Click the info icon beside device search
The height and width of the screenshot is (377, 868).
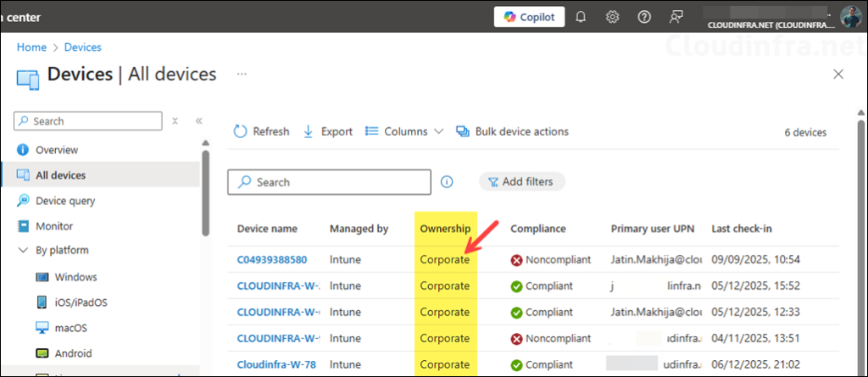(447, 181)
